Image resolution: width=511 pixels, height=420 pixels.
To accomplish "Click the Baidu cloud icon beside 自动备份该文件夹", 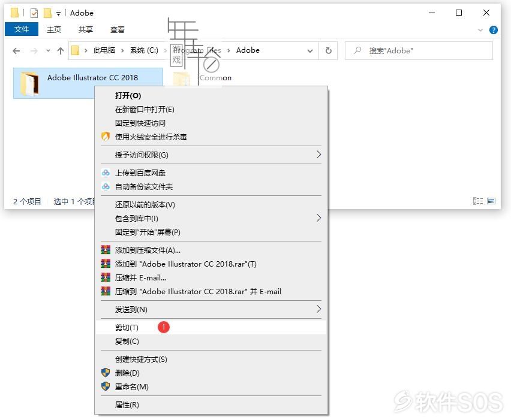I will pos(106,186).
